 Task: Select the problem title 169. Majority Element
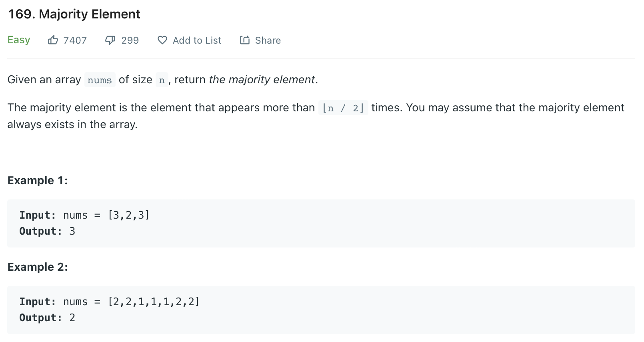point(74,14)
